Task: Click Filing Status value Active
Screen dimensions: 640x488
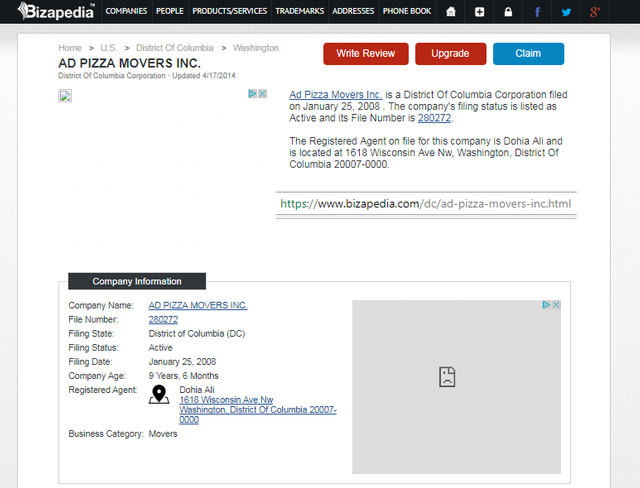Action: click(x=160, y=348)
